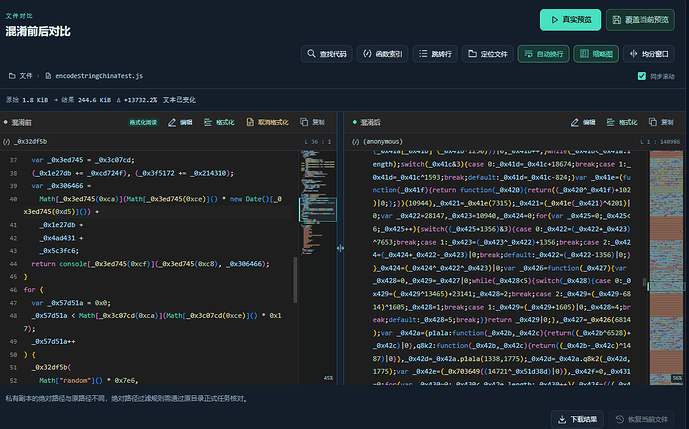This screenshot has height=429, width=689.
Task: Click the 查找代码 search icon
Action: point(311,54)
